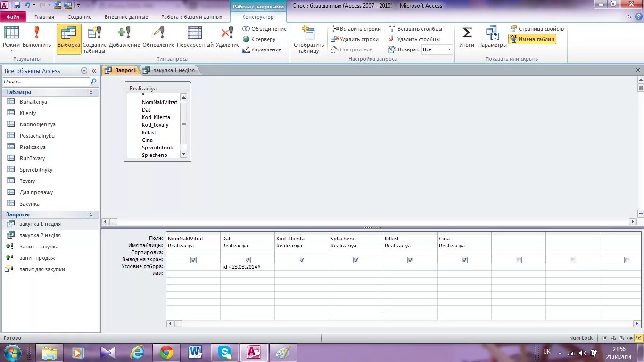Open Работа с базами данных tab

191,17
